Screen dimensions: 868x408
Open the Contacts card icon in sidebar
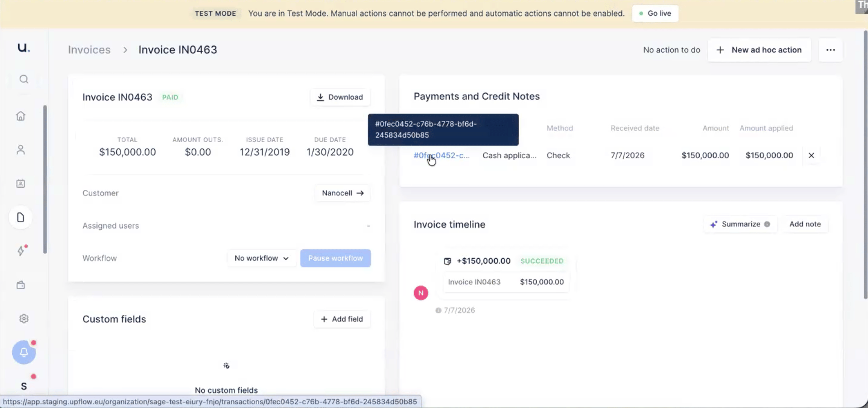pos(21,184)
